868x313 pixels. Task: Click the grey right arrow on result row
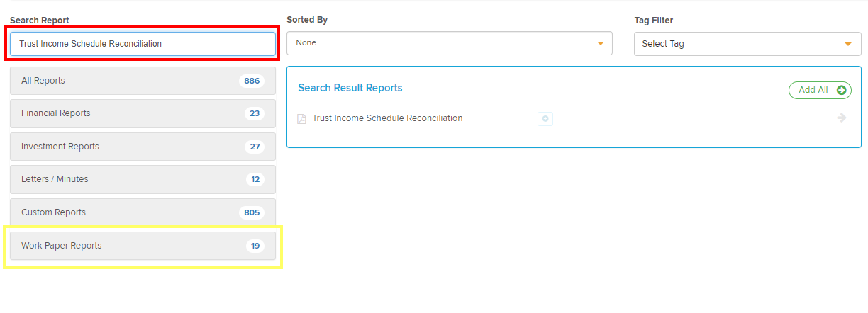pos(842,118)
